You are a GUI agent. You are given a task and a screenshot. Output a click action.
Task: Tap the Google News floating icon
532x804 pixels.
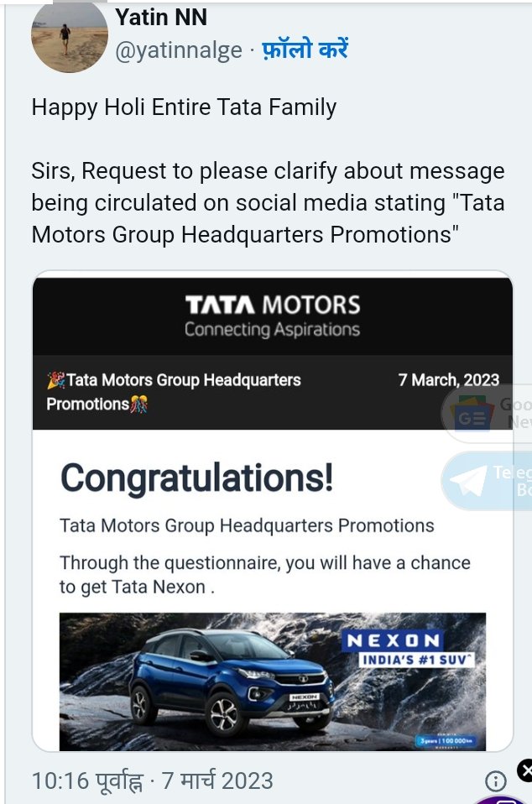point(472,413)
